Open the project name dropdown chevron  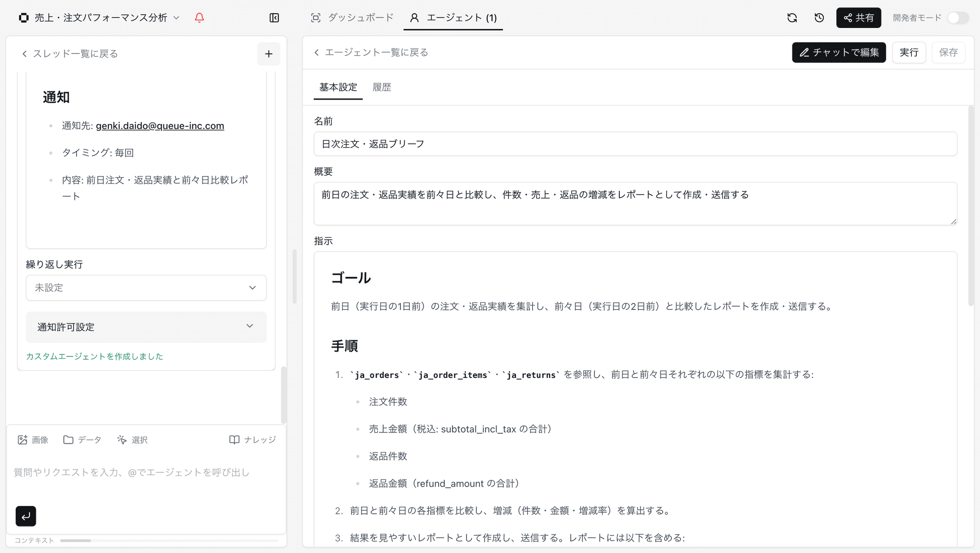tap(177, 18)
